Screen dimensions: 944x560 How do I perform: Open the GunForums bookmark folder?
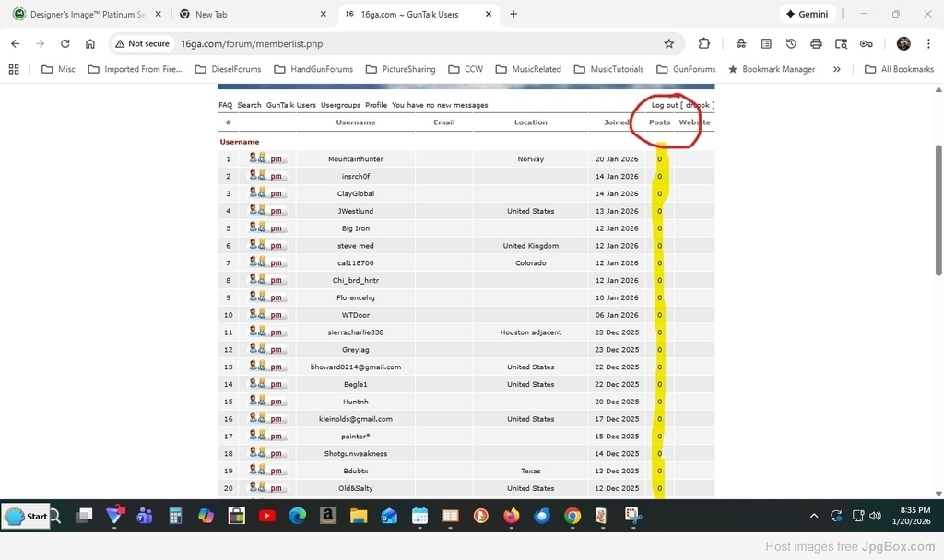tap(687, 69)
